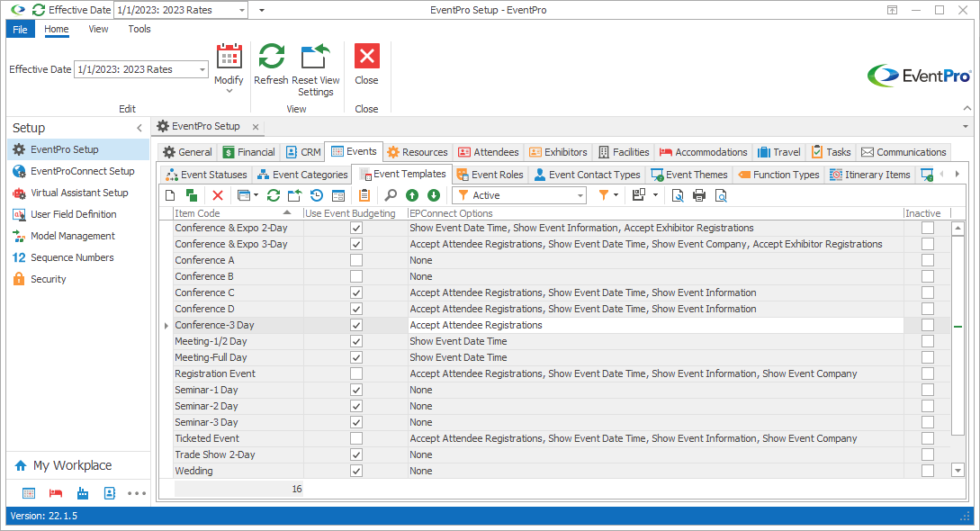Viewport: 980px width, 531px height.
Task: Switch to the View ribbon tab
Action: 98,29
